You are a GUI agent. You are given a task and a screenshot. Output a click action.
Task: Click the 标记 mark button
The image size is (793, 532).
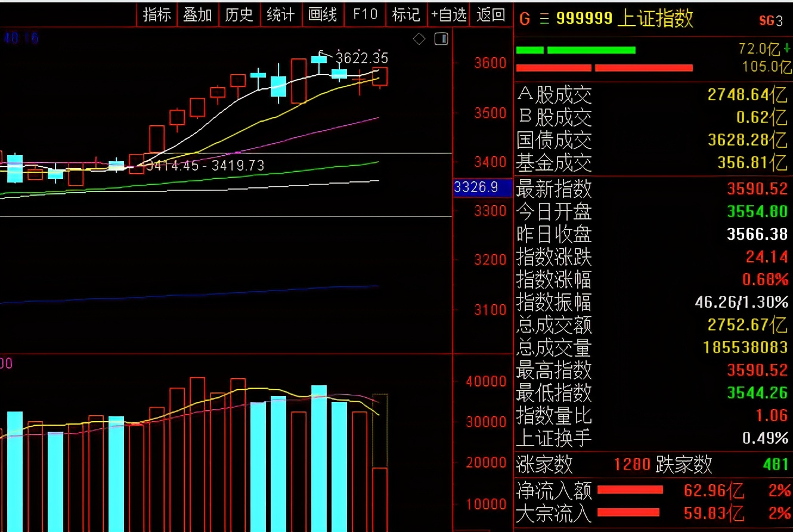pos(407,14)
